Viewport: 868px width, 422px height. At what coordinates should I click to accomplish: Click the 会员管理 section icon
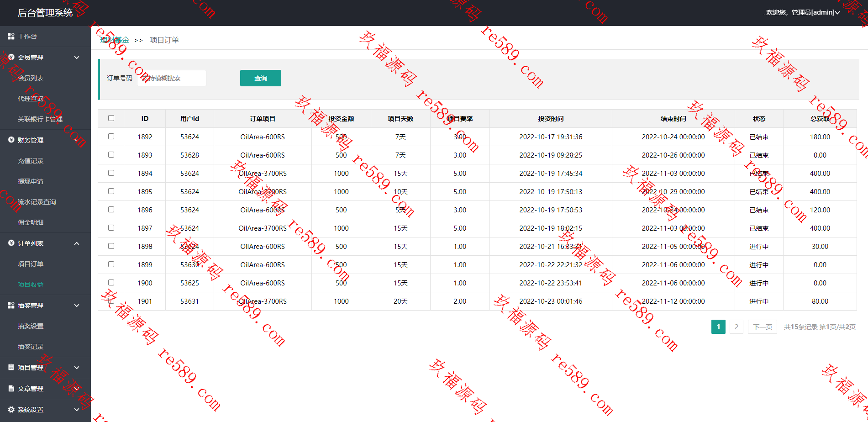pos(11,57)
